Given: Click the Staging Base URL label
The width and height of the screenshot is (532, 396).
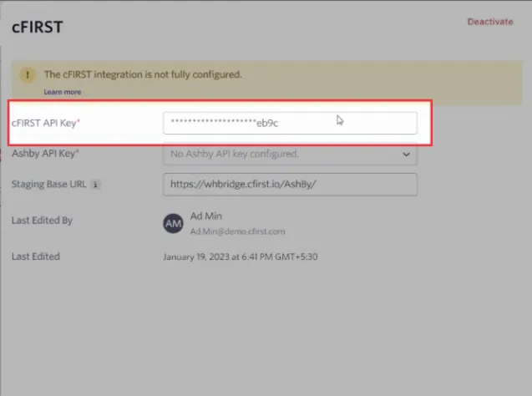Looking at the screenshot, I should click(x=48, y=184).
